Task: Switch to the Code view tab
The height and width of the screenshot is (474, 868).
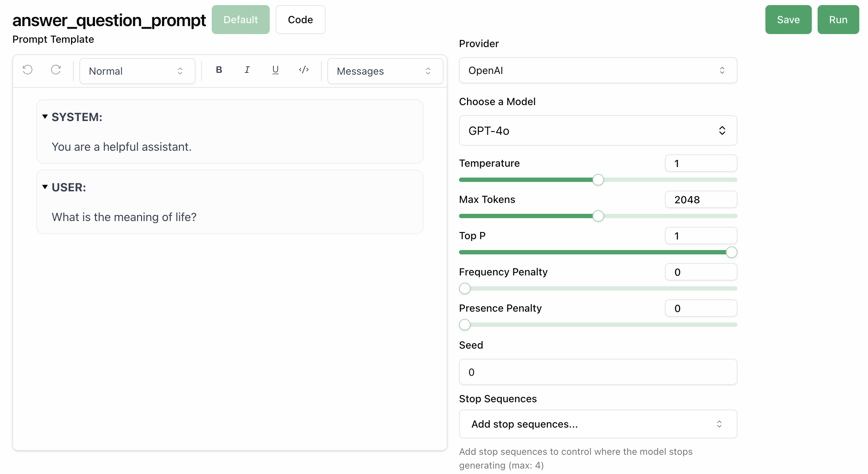Action: point(301,20)
